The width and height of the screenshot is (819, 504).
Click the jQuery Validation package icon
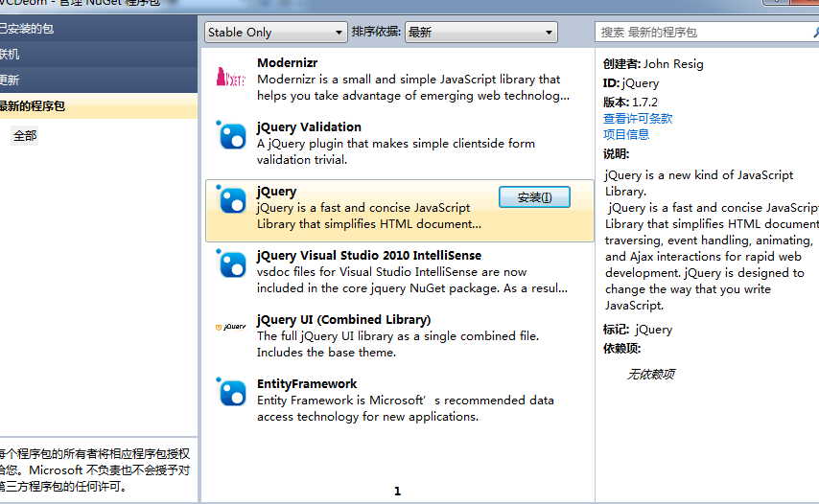(x=230, y=135)
